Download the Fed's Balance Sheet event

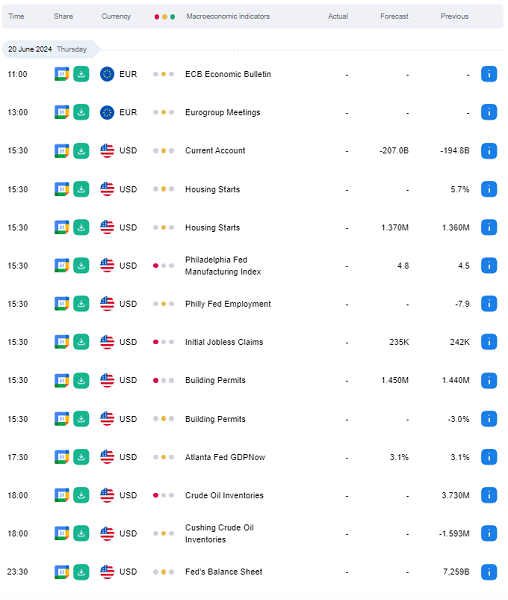(x=81, y=572)
